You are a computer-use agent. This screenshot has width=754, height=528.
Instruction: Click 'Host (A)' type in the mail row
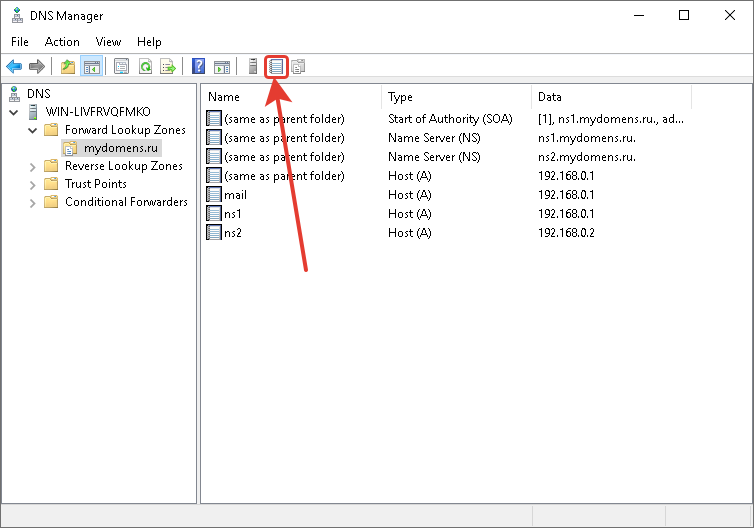[410, 195]
